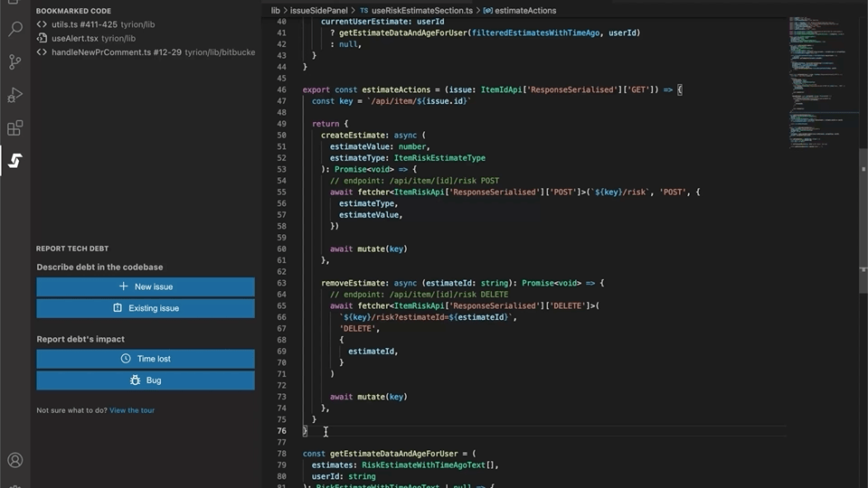
Task: Open the Accounts menu icon
Action: (14, 462)
